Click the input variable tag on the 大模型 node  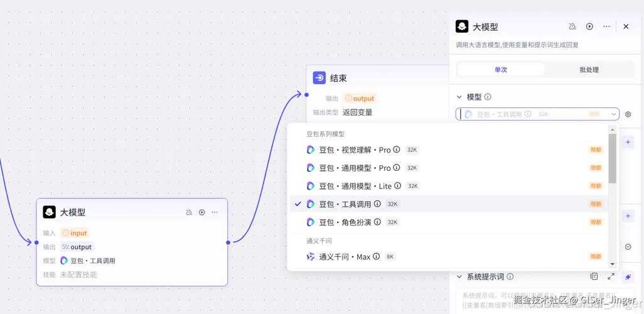[x=75, y=233]
